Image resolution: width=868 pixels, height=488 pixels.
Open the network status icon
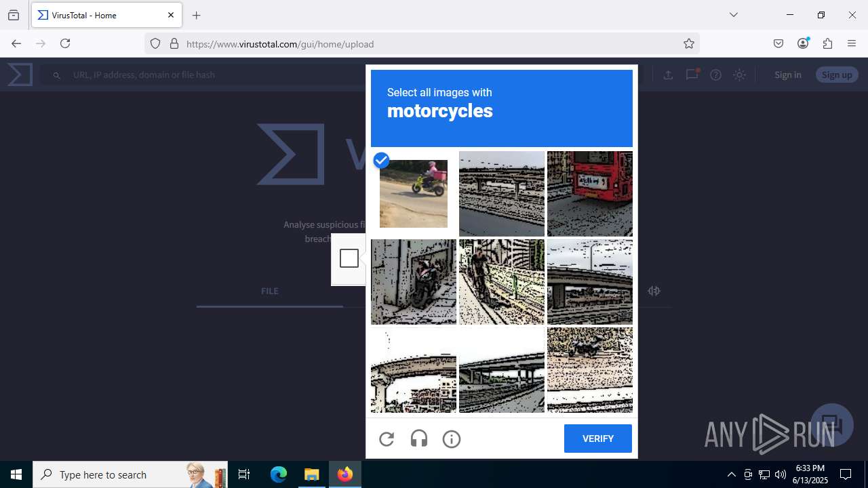pyautogui.click(x=764, y=474)
